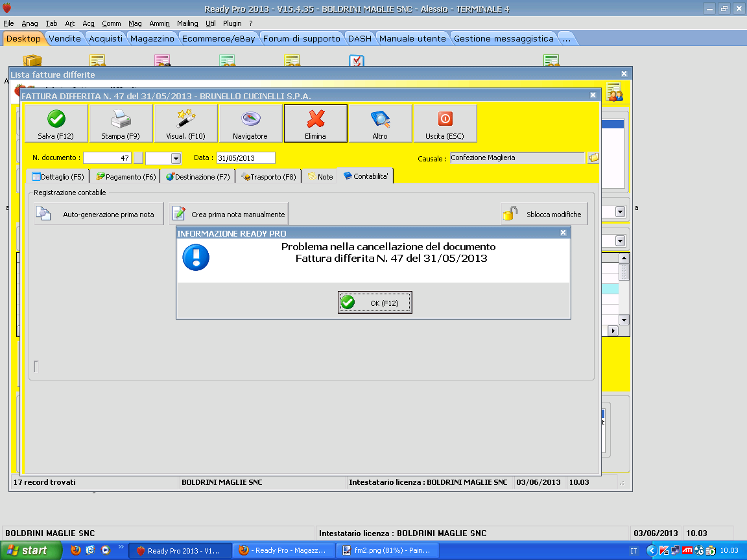Open the ? help menu

(250, 23)
